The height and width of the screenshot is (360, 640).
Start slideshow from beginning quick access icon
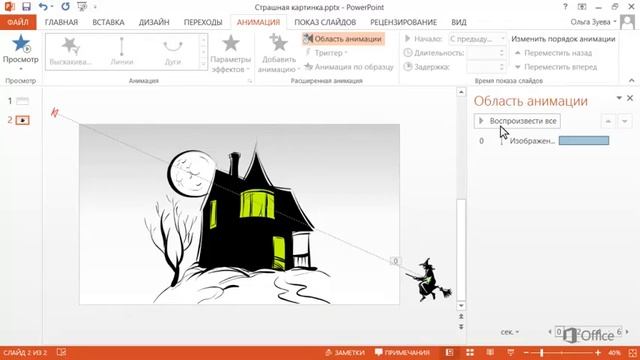pyautogui.click(x=82, y=7)
